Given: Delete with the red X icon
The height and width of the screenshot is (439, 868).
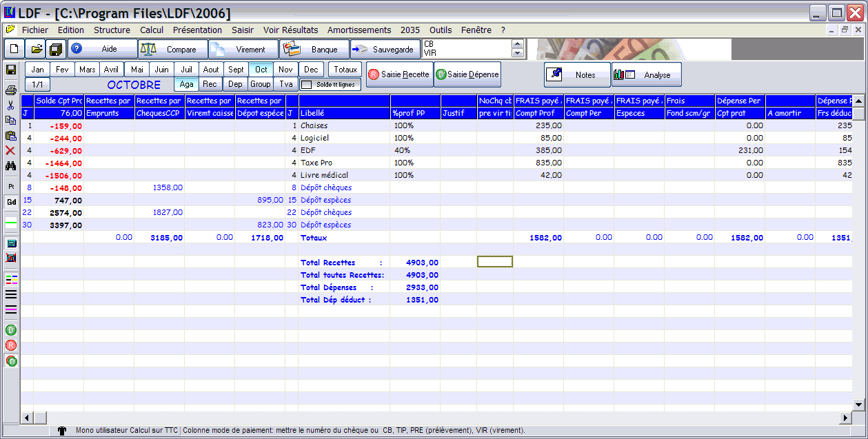Looking at the screenshot, I should [x=11, y=150].
